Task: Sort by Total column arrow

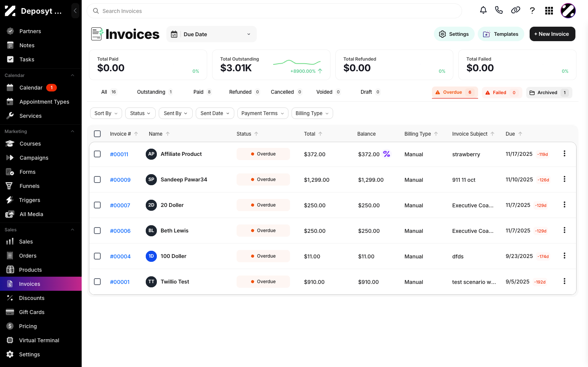Action: point(321,134)
